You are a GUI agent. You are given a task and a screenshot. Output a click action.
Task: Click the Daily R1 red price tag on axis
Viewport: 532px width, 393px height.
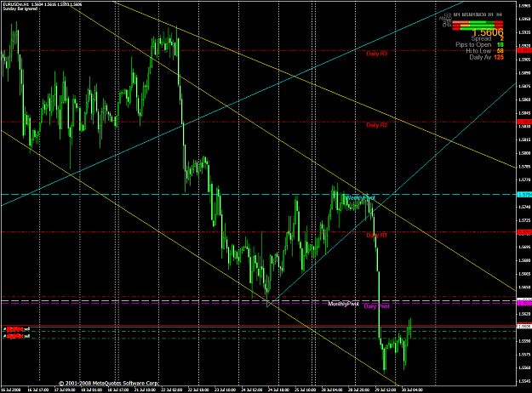[524, 232]
